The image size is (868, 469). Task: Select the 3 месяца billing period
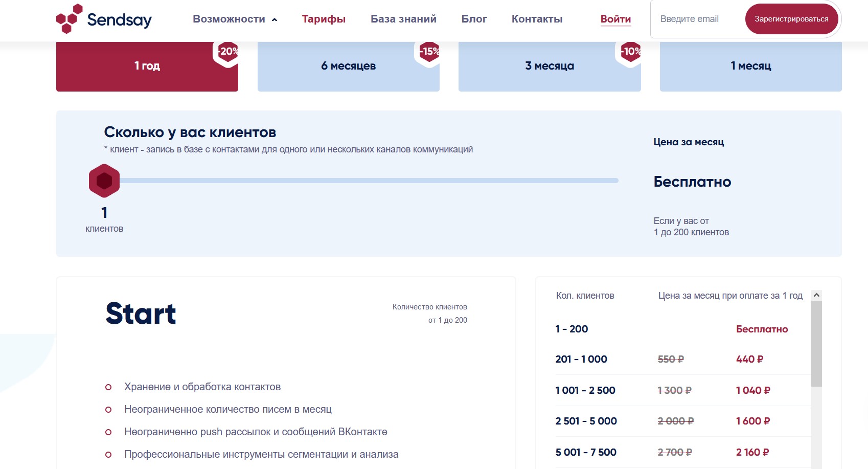tap(550, 66)
